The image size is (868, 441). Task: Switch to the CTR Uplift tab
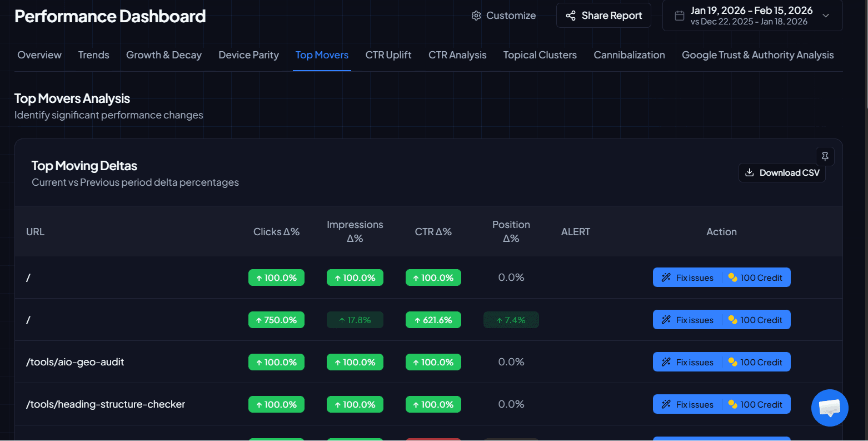pyautogui.click(x=388, y=55)
